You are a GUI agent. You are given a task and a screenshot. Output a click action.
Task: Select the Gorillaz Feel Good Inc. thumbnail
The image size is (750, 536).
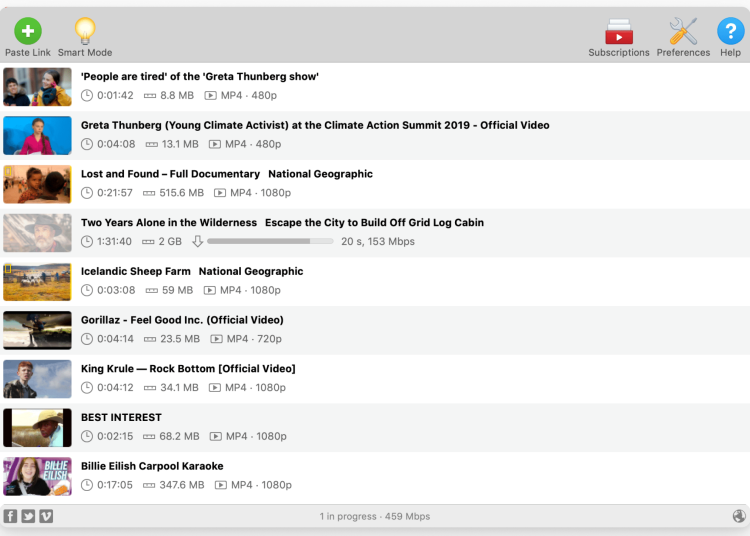[x=37, y=330]
